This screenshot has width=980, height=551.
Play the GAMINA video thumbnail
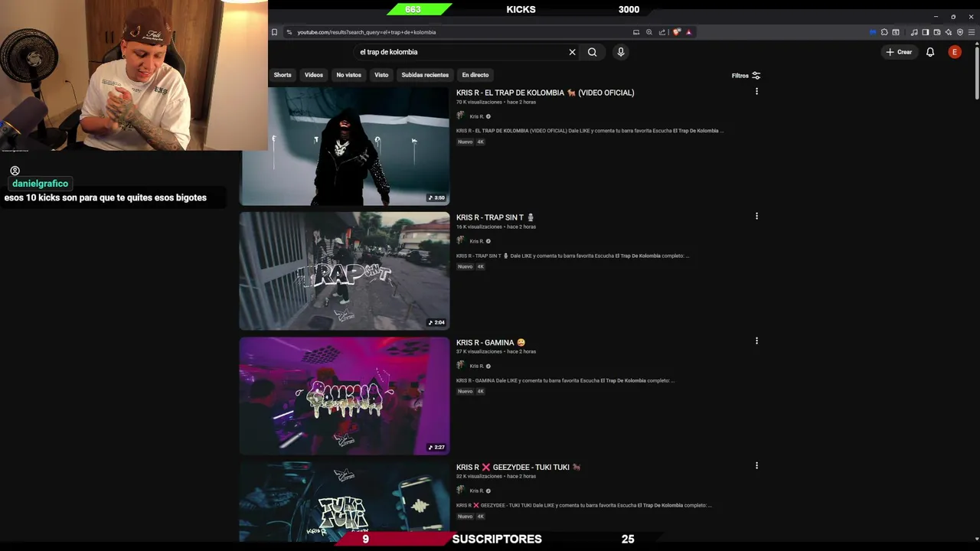point(345,396)
